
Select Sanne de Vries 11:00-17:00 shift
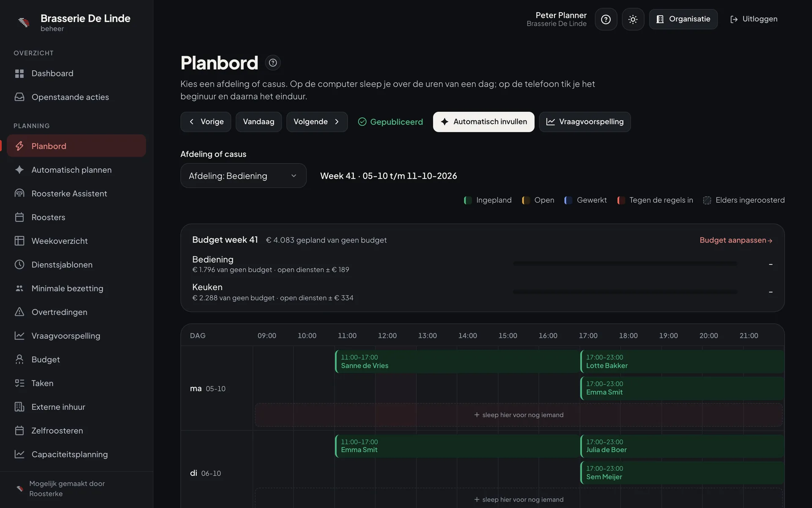point(457,362)
